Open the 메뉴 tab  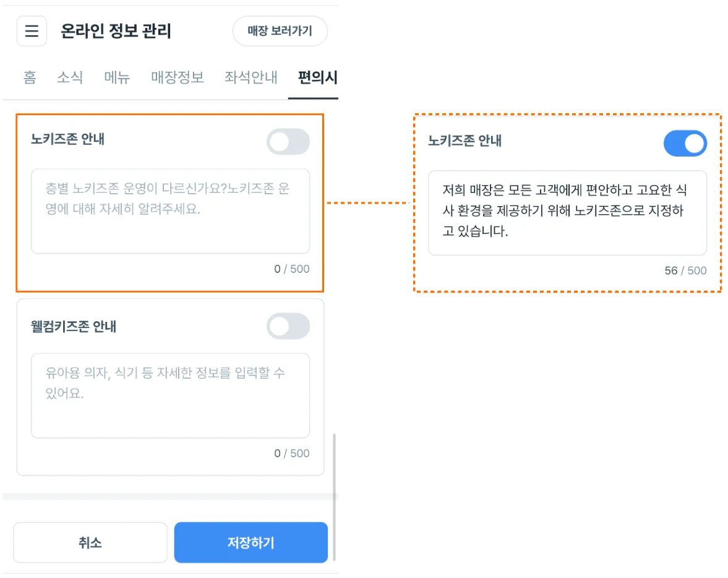click(x=117, y=77)
